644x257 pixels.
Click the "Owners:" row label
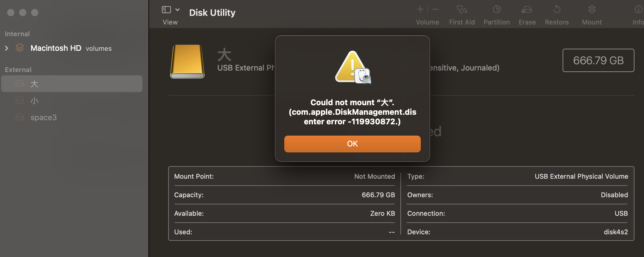tap(420, 195)
